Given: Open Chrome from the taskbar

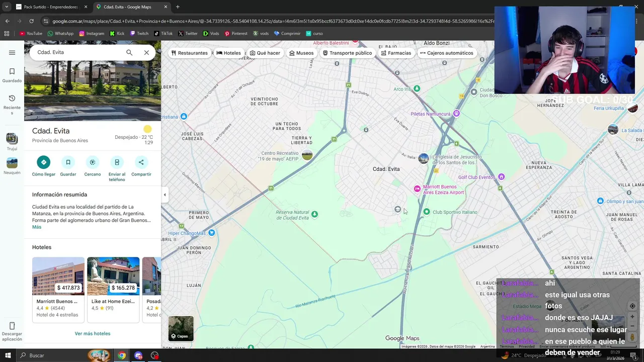Looking at the screenshot, I should pos(122,355).
